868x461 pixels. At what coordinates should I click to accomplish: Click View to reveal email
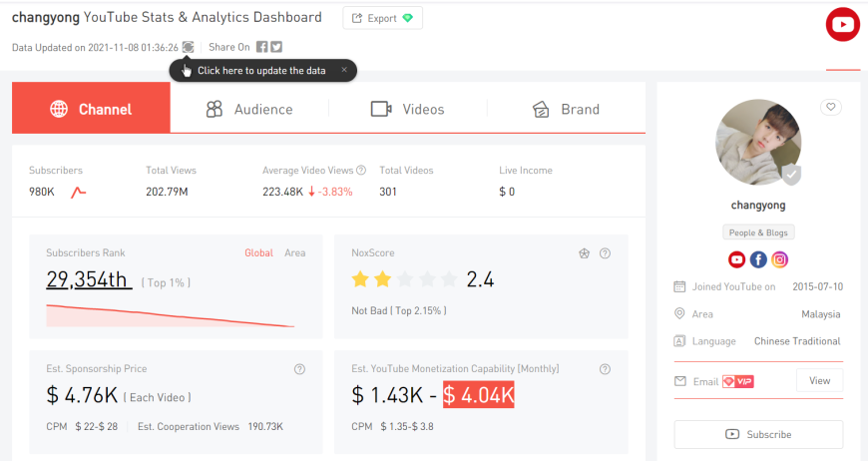[x=819, y=381]
